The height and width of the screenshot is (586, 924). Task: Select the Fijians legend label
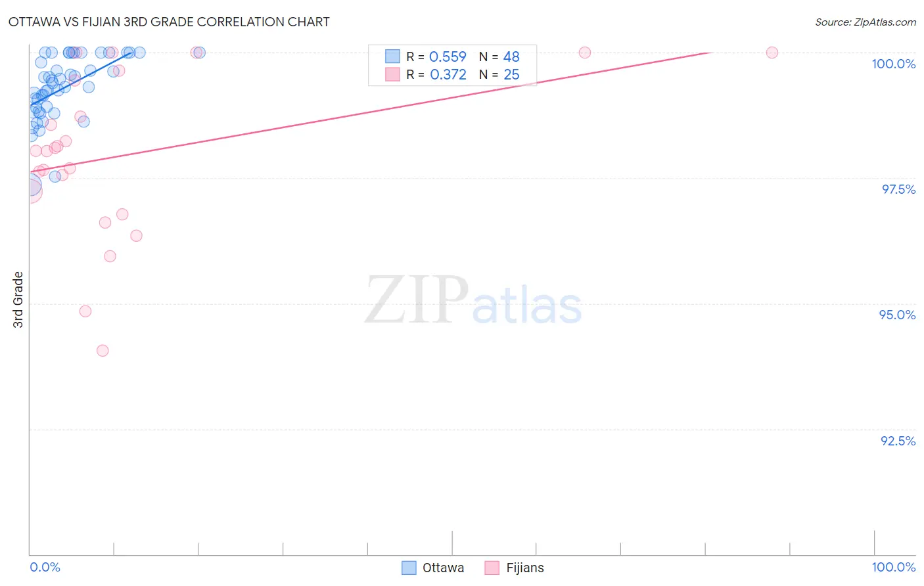[x=525, y=568]
